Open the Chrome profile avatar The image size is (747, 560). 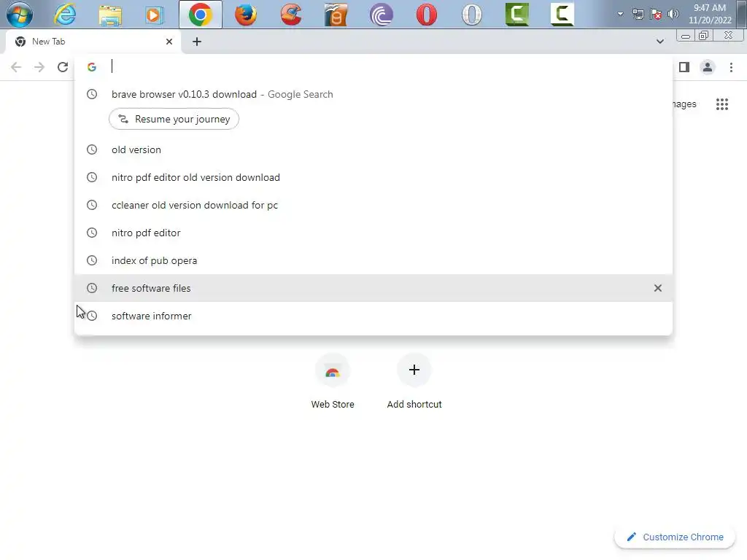coord(708,67)
